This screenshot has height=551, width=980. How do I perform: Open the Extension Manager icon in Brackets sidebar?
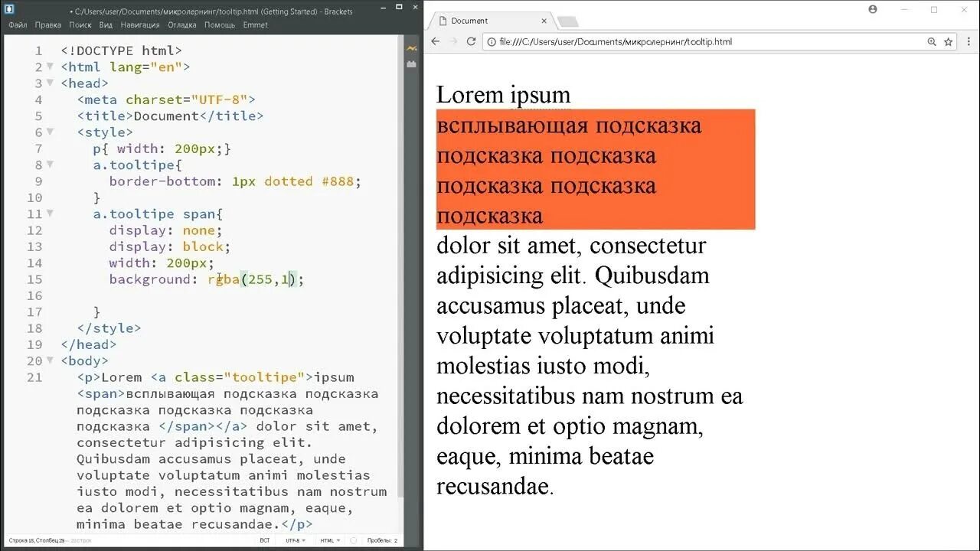point(412,64)
